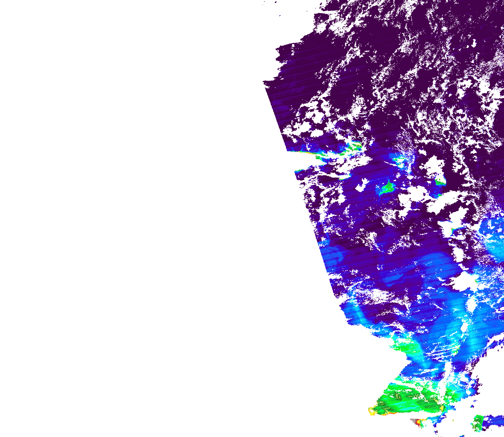Click the small white cloud left of center green patch

(362, 185)
